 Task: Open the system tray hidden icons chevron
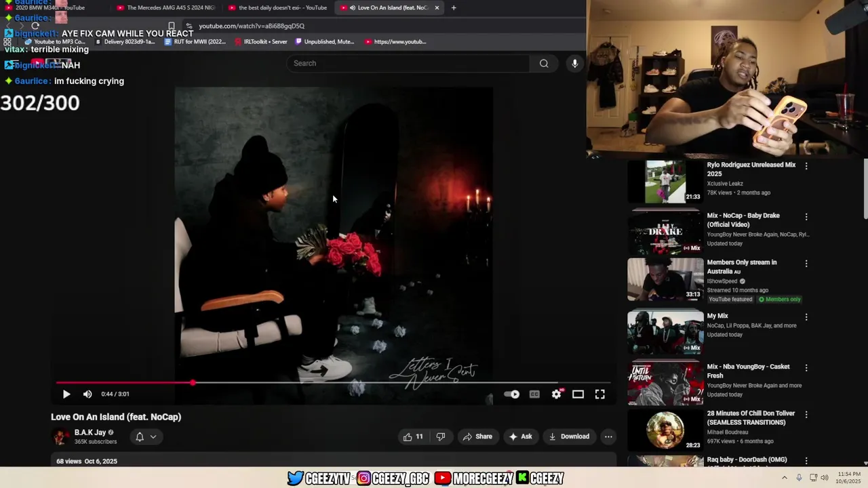[785, 478]
